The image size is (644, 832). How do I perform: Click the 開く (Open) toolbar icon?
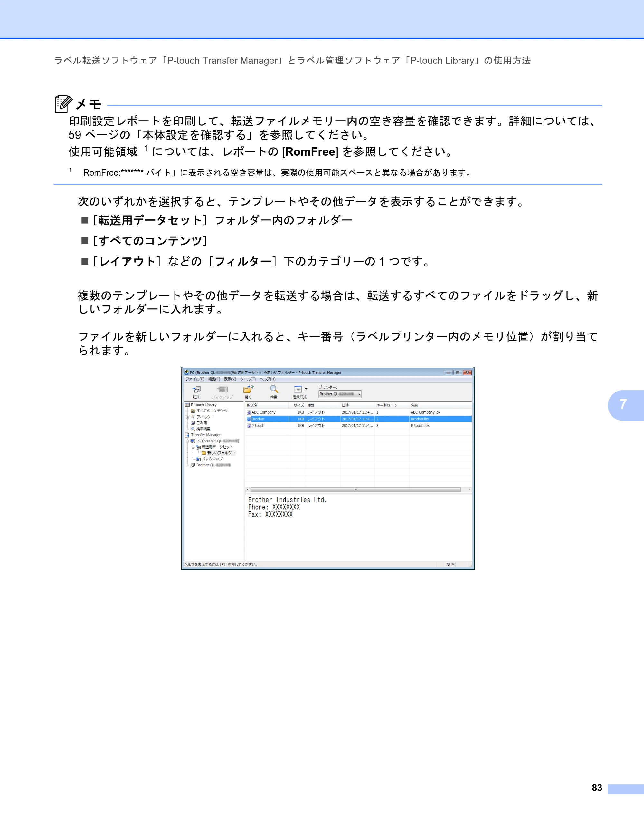[x=248, y=389]
